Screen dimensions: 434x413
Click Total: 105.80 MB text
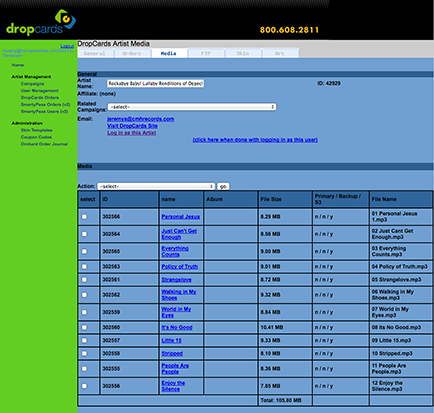pos(281,400)
